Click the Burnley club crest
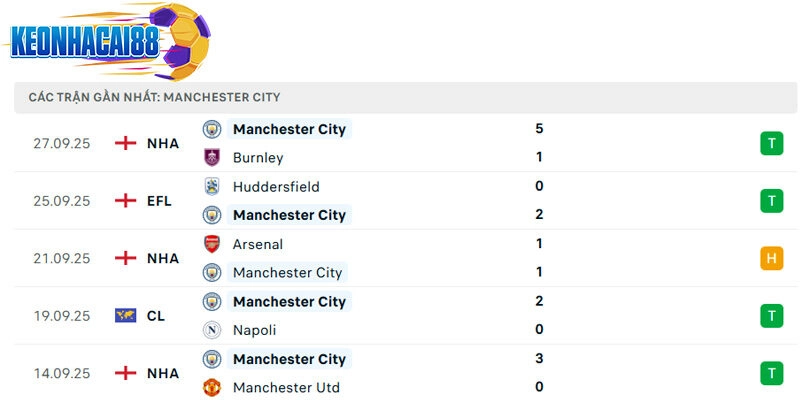Image resolution: width=800 pixels, height=400 pixels. tap(212, 157)
